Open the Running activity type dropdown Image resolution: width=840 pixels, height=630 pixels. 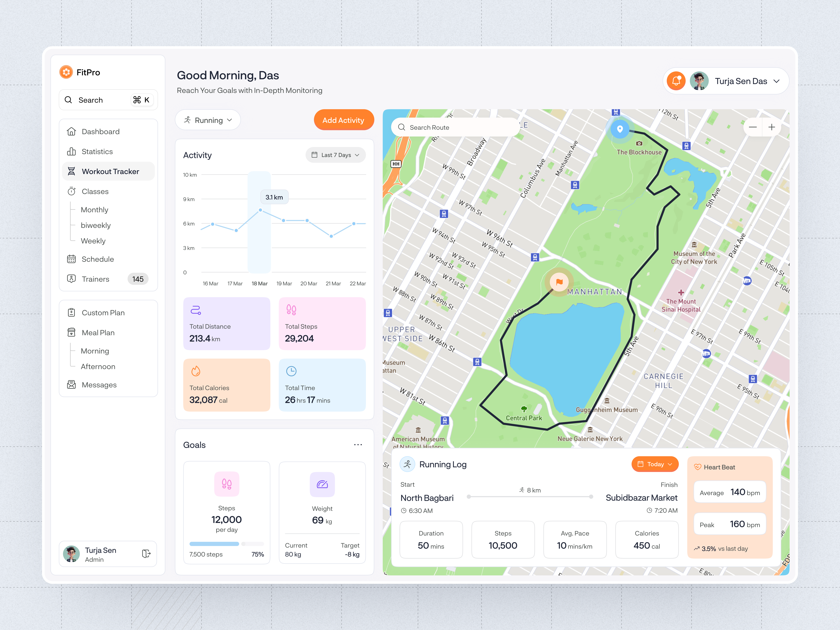[208, 120]
